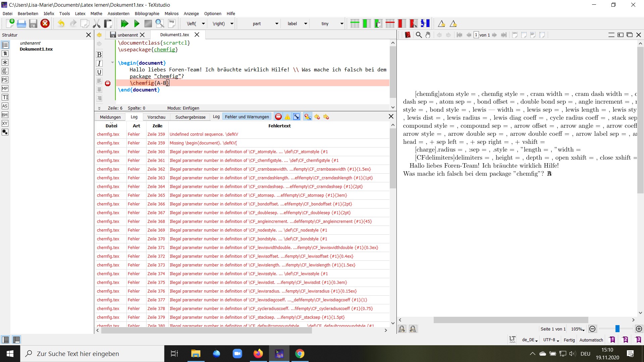The image size is (644, 362).
Task: Open the 105% zoom level dropdown
Action: click(578, 329)
